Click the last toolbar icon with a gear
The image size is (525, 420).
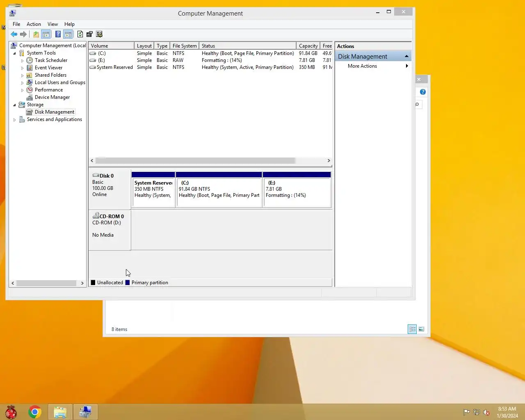click(x=99, y=34)
